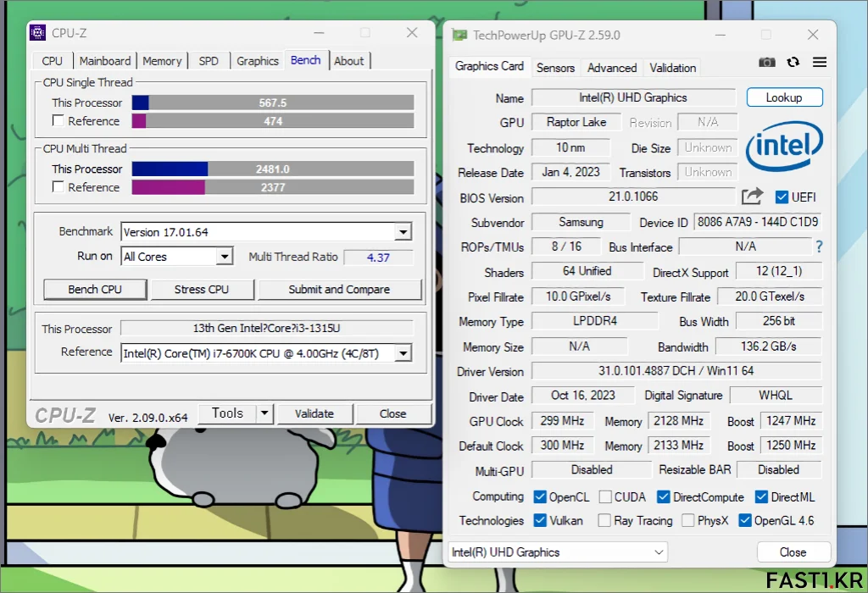Click the Multi Thread Reference score bar
The width and height of the screenshot is (868, 593).
point(272,187)
